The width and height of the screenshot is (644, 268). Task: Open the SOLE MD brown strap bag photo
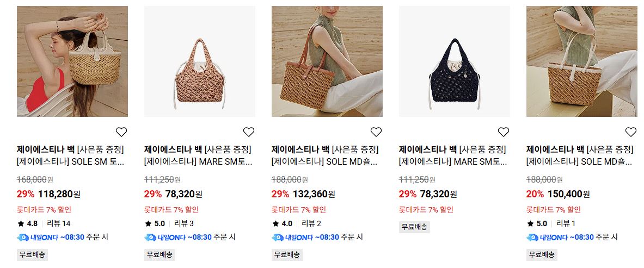click(x=327, y=61)
